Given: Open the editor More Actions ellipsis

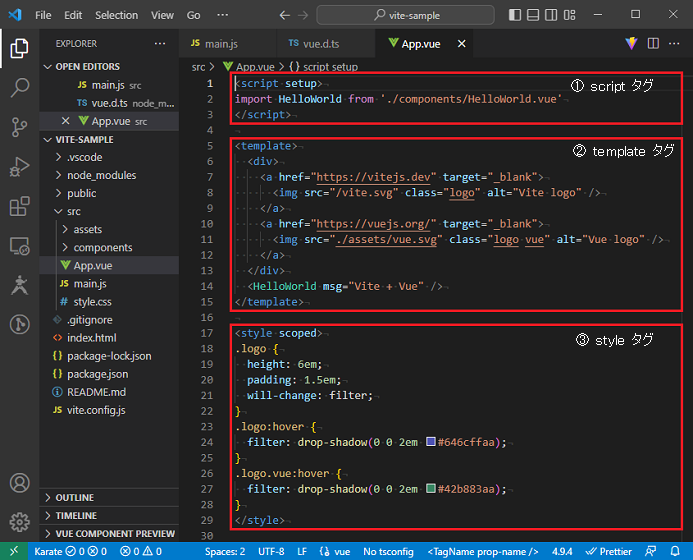Looking at the screenshot, I should 674,43.
